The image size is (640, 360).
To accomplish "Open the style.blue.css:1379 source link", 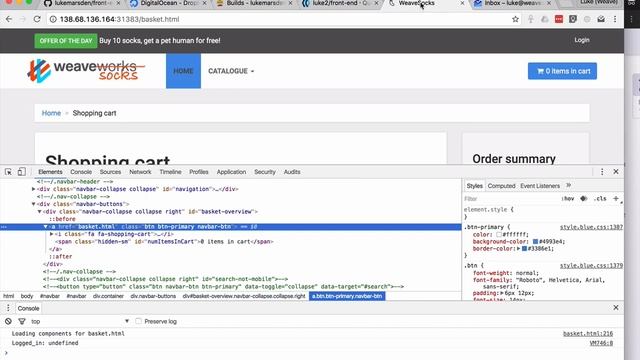I will (x=591, y=266).
